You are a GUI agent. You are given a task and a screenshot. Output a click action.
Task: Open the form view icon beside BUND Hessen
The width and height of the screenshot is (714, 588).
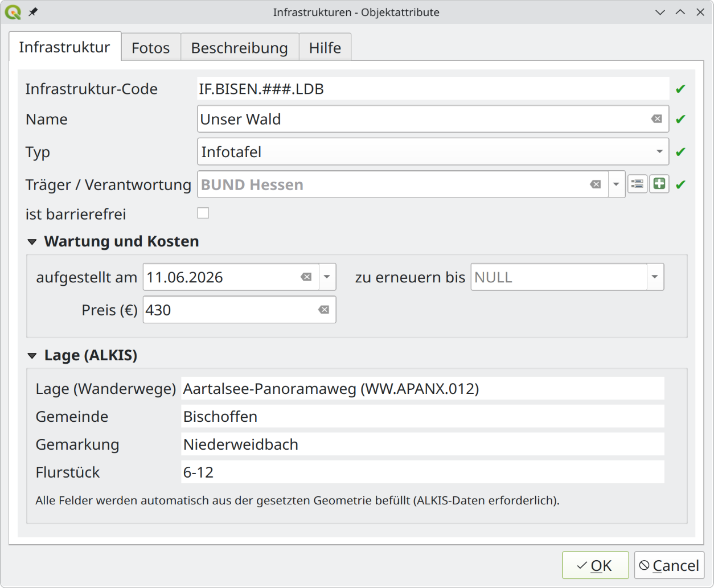pos(638,184)
